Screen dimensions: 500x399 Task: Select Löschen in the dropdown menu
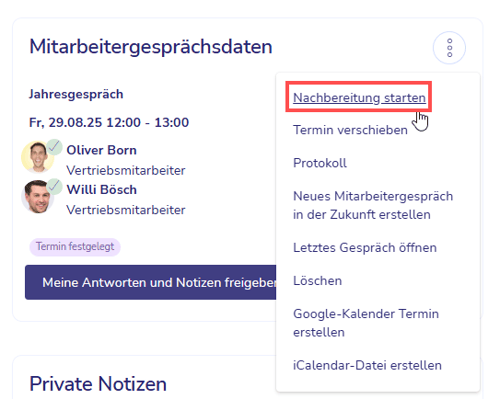pos(317,281)
